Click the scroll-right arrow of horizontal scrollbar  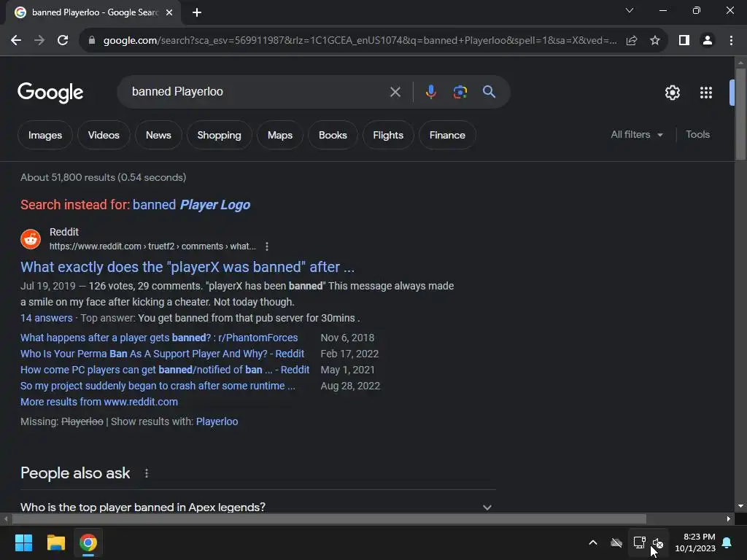pos(729,518)
